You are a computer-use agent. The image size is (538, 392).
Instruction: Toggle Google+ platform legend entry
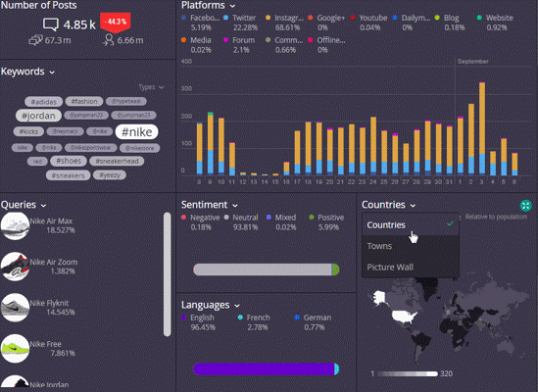pos(326,23)
